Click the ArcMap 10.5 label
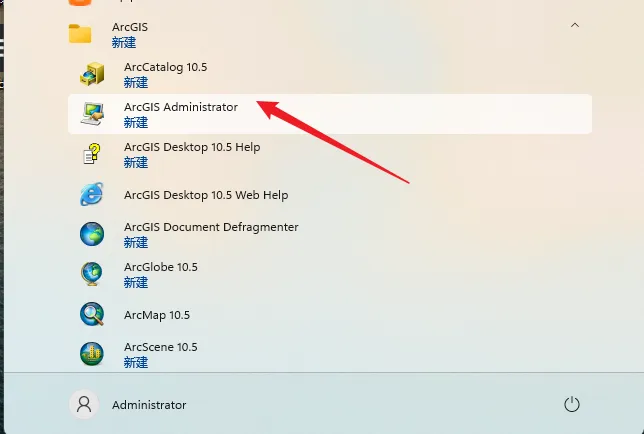This screenshot has height=434, width=644. [157, 315]
